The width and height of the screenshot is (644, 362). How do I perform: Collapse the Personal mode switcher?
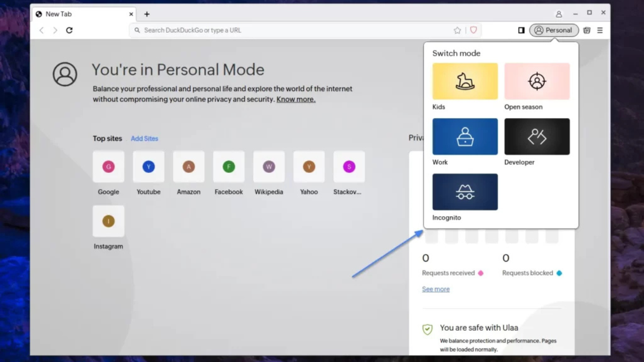pos(553,30)
